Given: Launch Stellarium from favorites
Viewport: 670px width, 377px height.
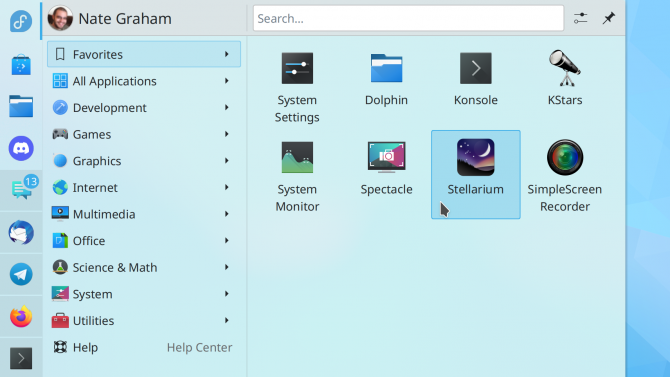Looking at the screenshot, I should (476, 174).
